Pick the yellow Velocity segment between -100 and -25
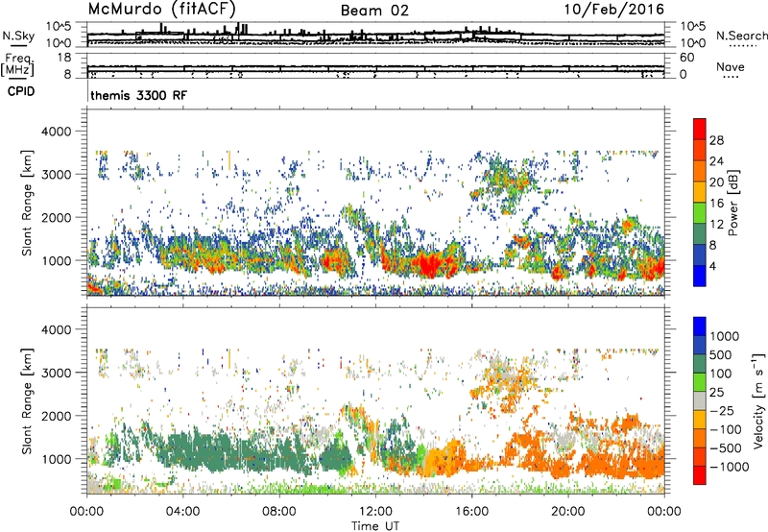This screenshot has width=768, height=532. [700, 420]
